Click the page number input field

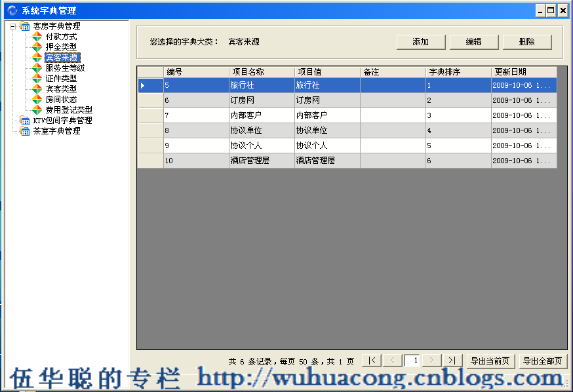[x=412, y=361]
